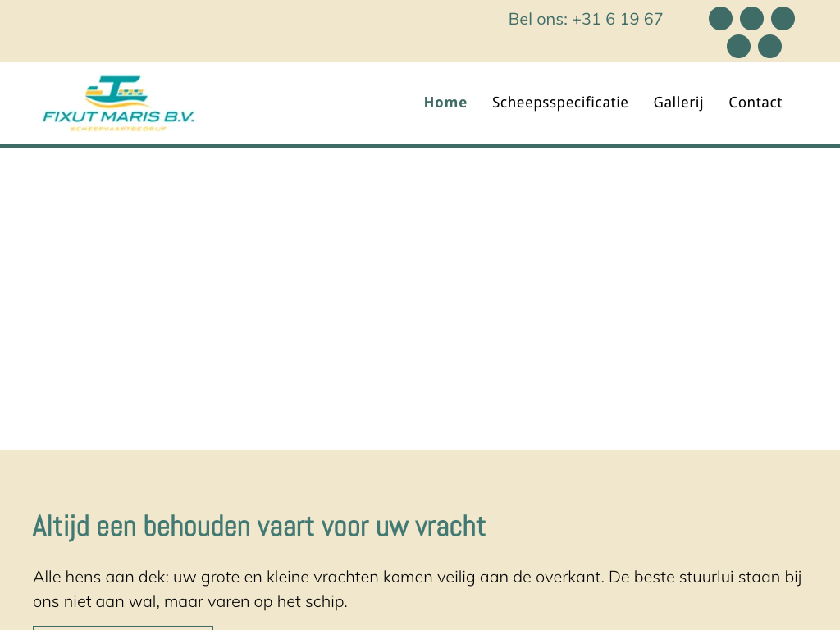Click the outlined button below the paragraph
840x630 pixels.
123,628
